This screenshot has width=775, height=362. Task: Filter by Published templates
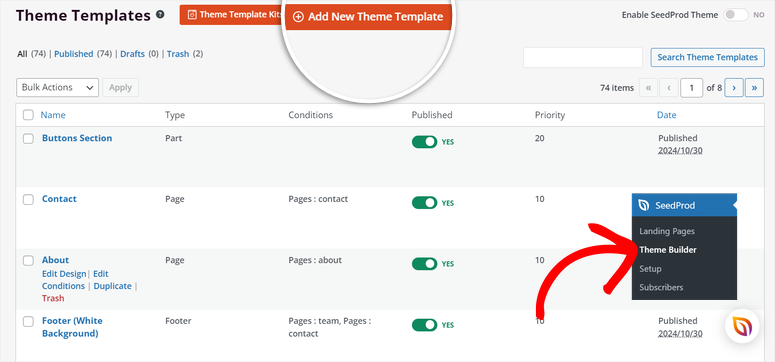click(x=74, y=54)
